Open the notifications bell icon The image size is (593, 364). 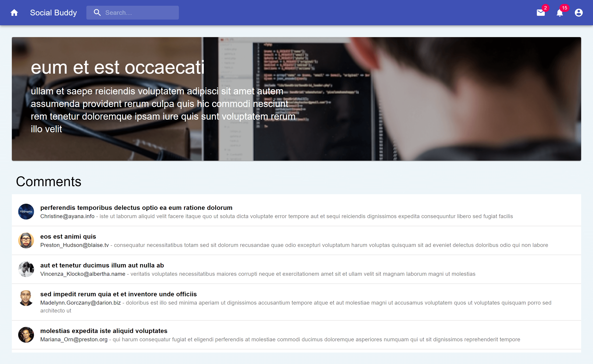coord(560,12)
